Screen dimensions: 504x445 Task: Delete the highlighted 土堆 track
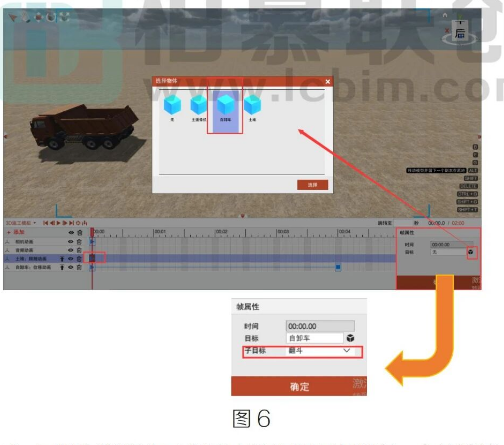79,259
